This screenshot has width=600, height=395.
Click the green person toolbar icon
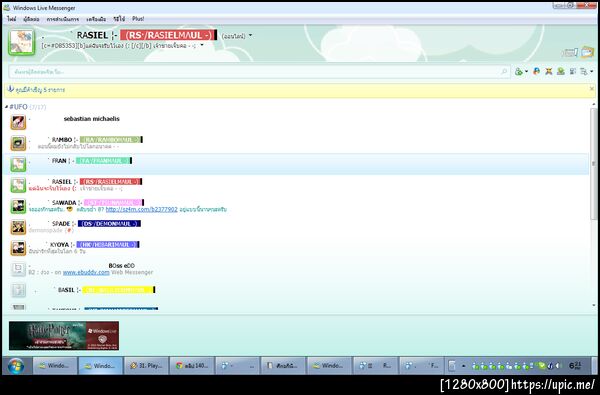[x=561, y=71]
